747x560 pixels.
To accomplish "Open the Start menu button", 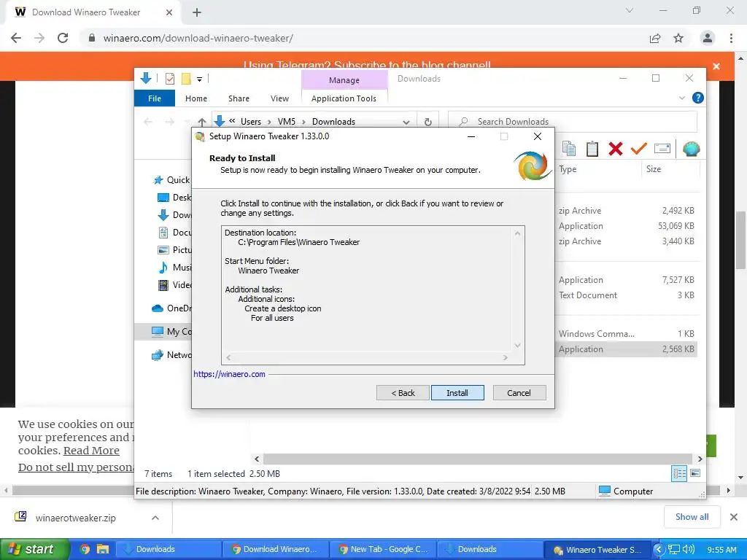I will 35,549.
